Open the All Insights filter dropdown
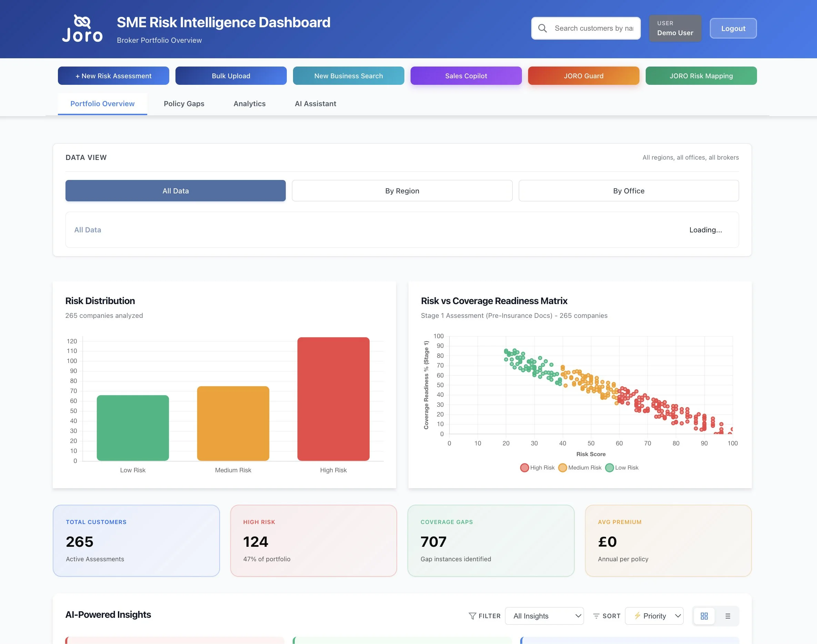 click(x=544, y=616)
